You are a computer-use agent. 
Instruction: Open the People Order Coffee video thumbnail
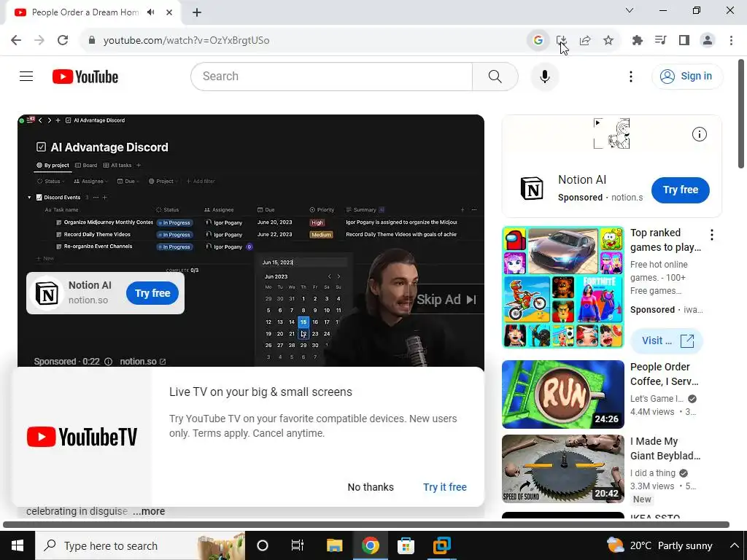click(563, 394)
